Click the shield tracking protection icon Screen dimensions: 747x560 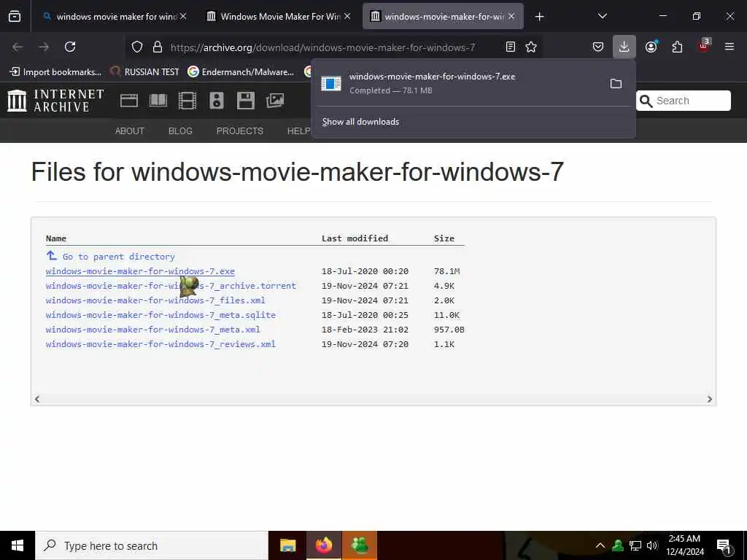137,47
